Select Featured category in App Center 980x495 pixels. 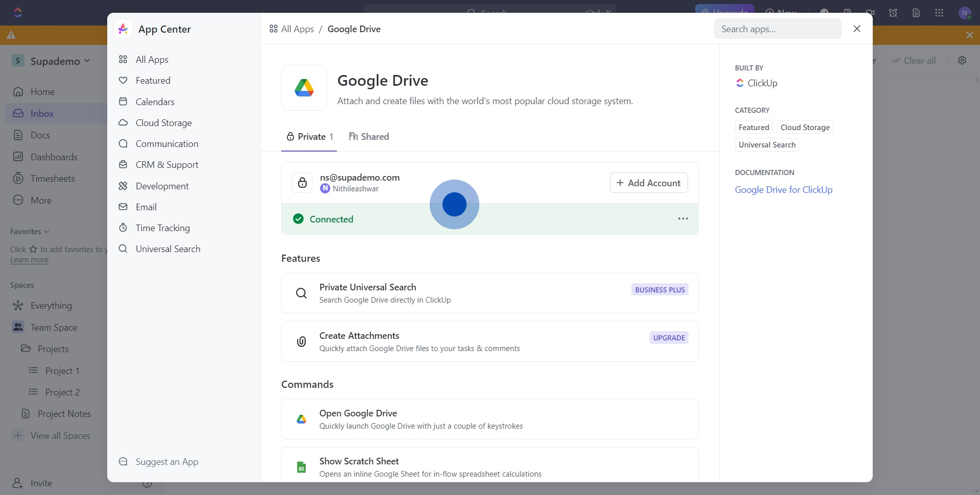(153, 81)
